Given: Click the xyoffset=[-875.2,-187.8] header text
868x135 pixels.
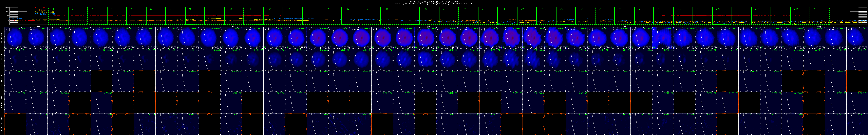Looking at the screenshot, I should point(415,4).
